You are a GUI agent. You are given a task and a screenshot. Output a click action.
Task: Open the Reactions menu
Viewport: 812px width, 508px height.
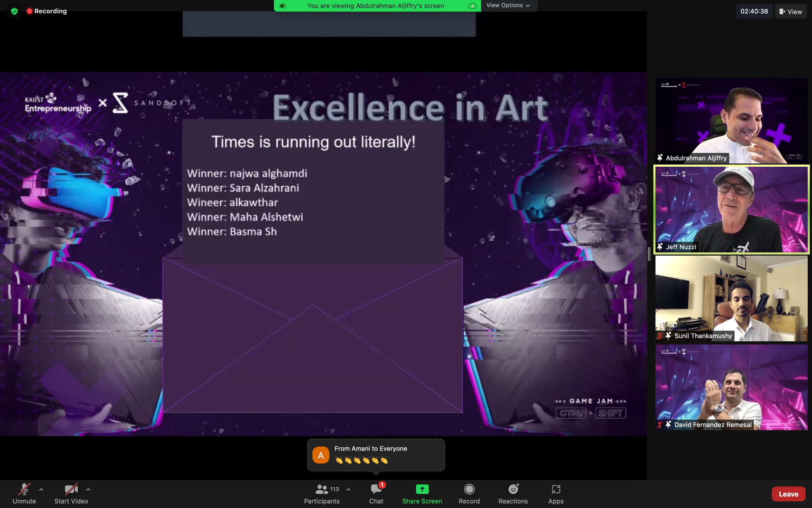[513, 494]
